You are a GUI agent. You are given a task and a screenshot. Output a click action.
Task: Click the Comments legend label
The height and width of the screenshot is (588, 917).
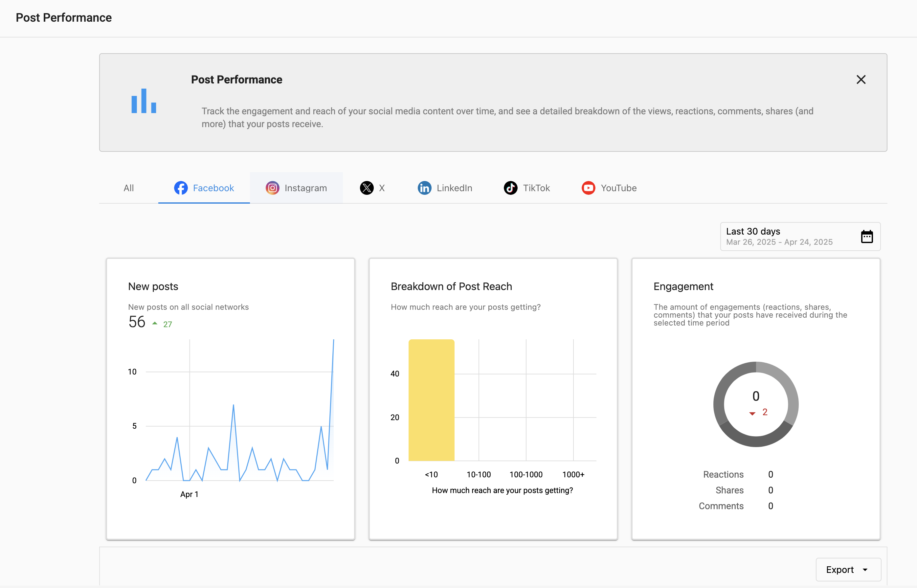721,506
